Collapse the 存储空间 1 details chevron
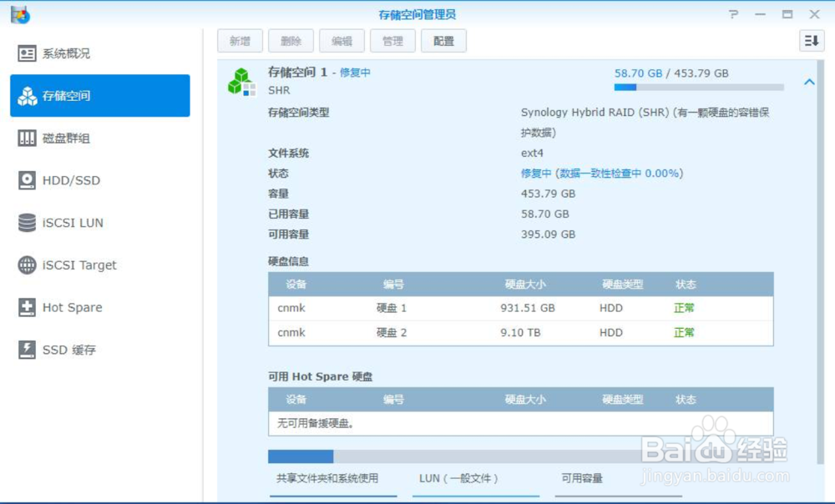The width and height of the screenshot is (835, 504). (809, 82)
